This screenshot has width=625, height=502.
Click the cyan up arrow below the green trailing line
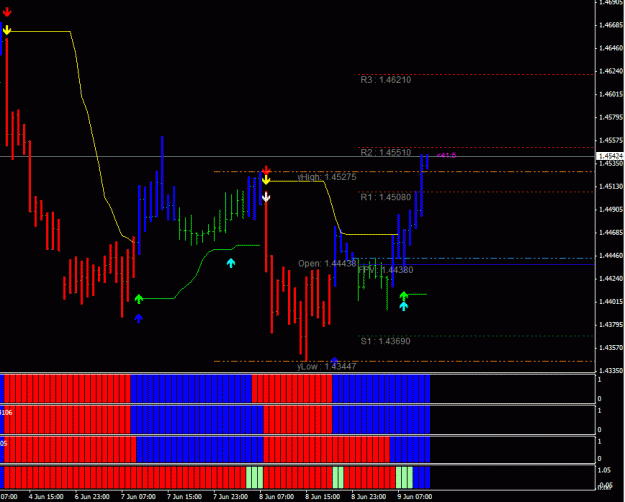[x=231, y=263]
